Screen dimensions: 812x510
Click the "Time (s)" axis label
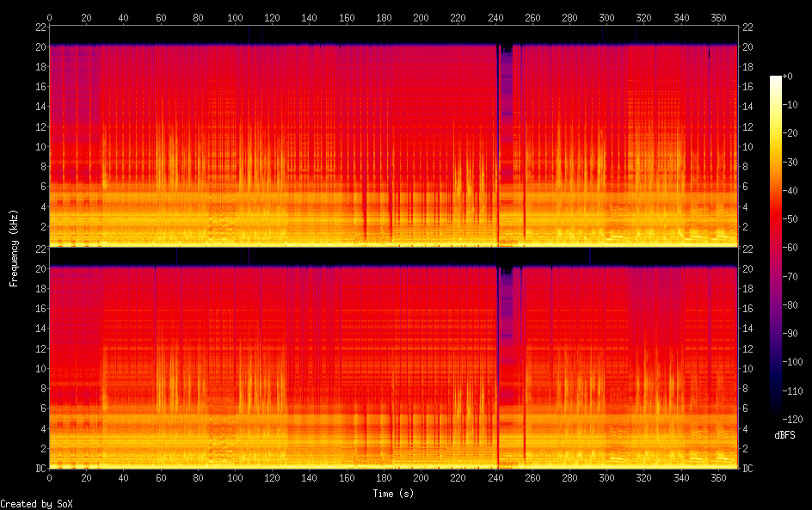click(x=394, y=494)
